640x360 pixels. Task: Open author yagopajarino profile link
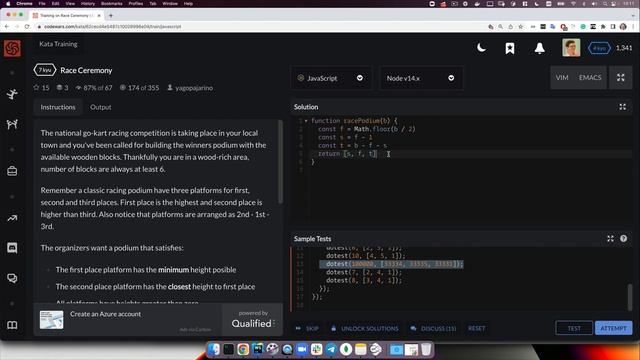[194, 88]
